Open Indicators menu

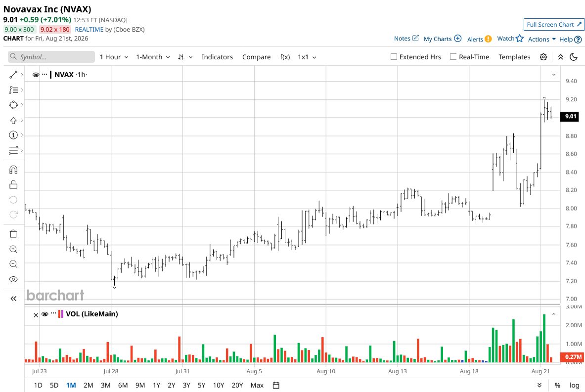(x=217, y=57)
